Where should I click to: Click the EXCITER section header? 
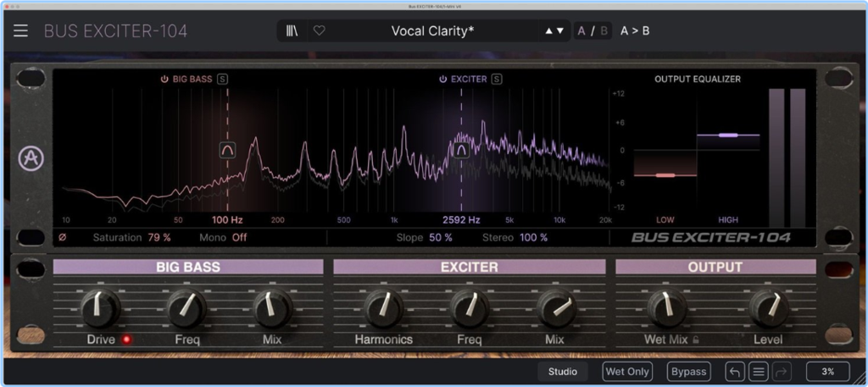click(x=470, y=267)
